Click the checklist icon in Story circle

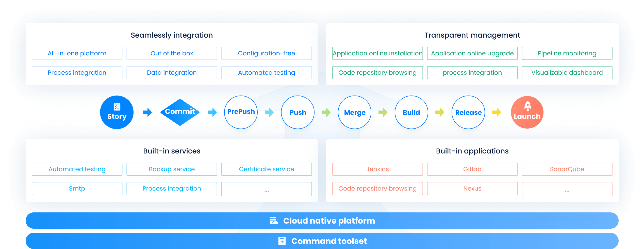pos(117,107)
